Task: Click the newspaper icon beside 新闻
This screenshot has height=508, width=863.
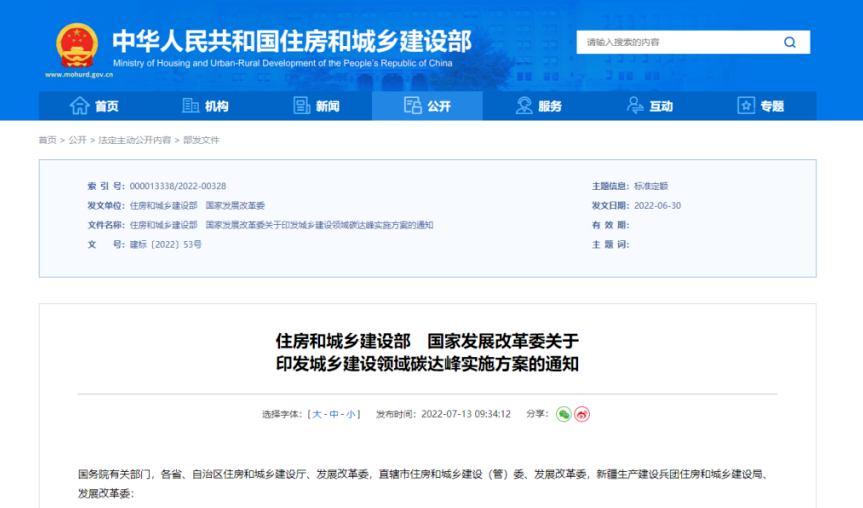Action: (x=302, y=105)
